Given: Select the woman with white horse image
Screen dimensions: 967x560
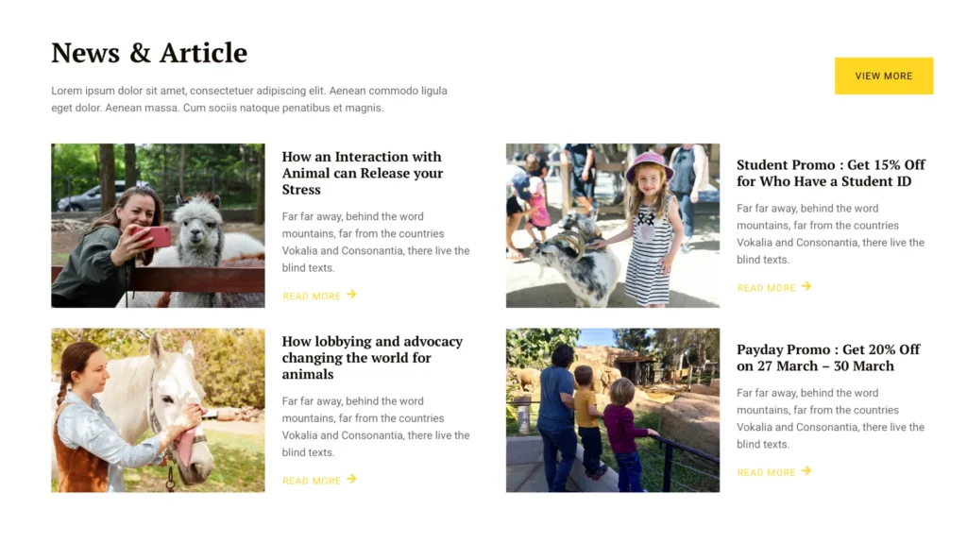Looking at the screenshot, I should click(158, 410).
